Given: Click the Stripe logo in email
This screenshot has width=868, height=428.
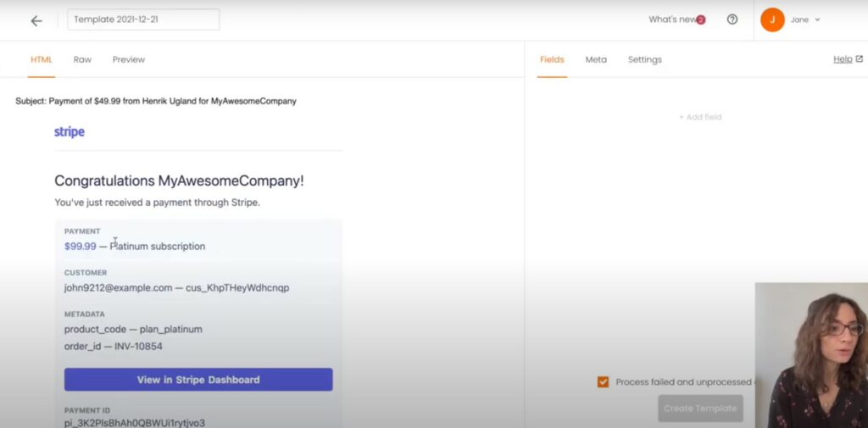Looking at the screenshot, I should coord(70,131).
